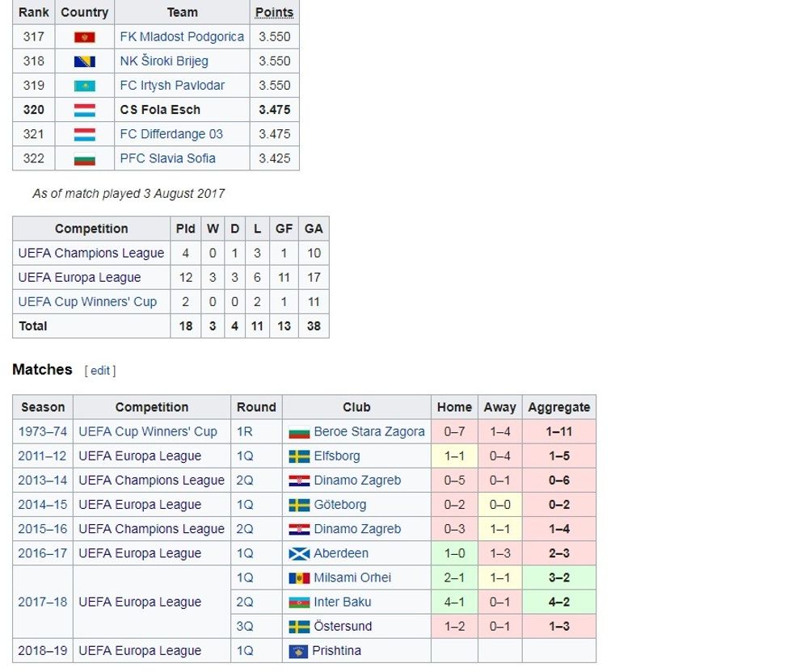792x672 pixels.
Task: Click the Moldova flag next to Milsami Orhei
Action: [x=299, y=577]
